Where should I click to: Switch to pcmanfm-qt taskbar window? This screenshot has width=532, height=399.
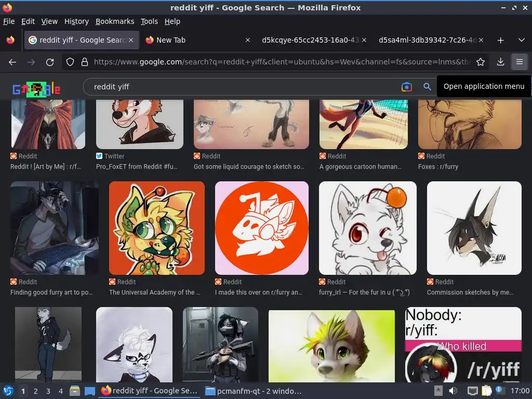click(253, 391)
